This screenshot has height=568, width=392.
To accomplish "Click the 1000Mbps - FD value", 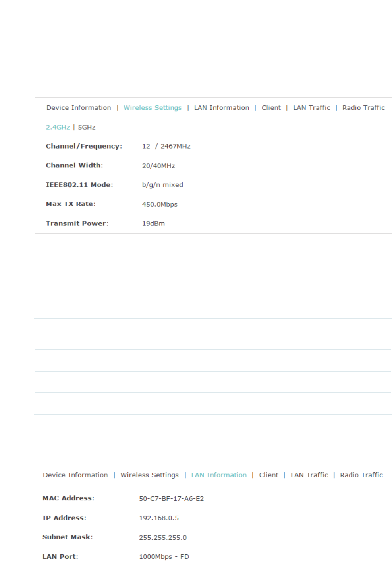I will tap(164, 557).
